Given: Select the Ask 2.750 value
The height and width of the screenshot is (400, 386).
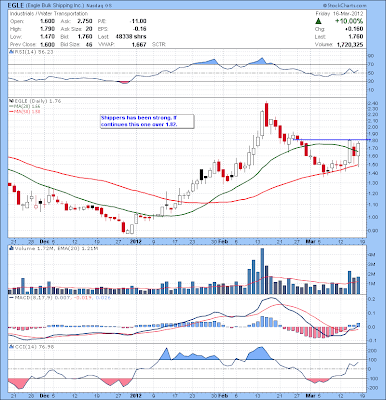Looking at the screenshot, I should pyautogui.click(x=85, y=21).
